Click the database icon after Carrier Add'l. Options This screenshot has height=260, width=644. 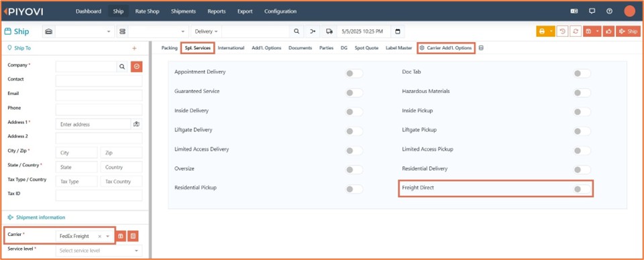[x=481, y=48]
